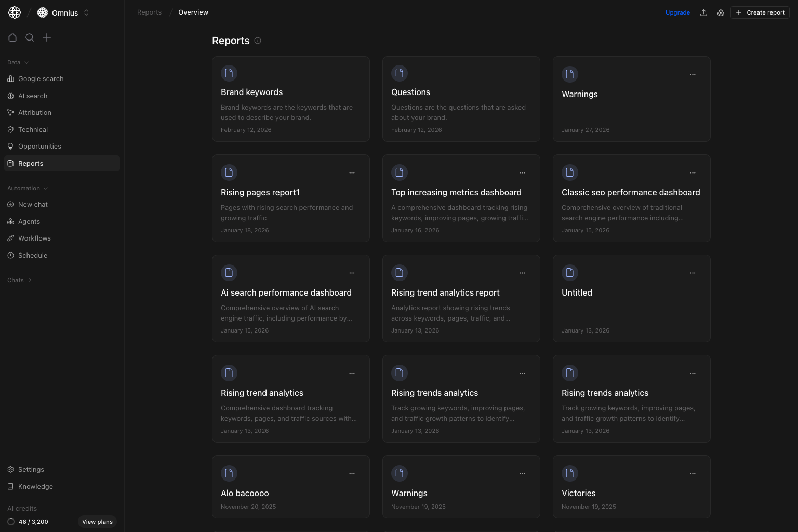Open the Agents section
The height and width of the screenshot is (532, 798).
[x=30, y=221]
